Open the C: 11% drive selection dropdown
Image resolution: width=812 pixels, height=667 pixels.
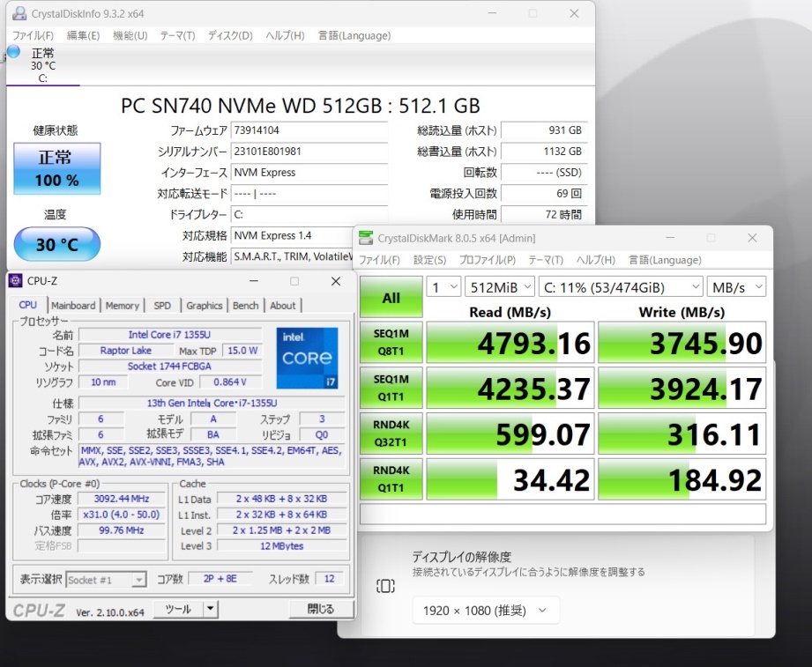[621, 287]
